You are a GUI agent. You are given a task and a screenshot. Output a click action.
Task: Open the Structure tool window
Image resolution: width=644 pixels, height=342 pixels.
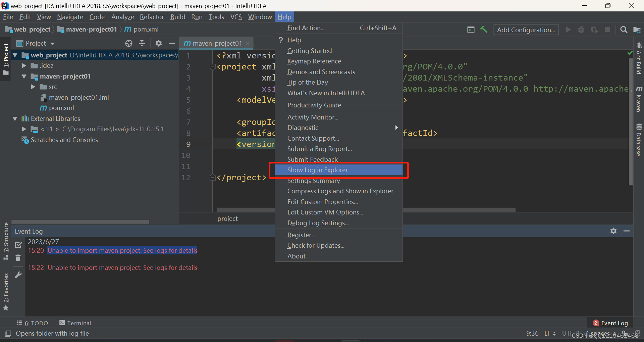6,241
